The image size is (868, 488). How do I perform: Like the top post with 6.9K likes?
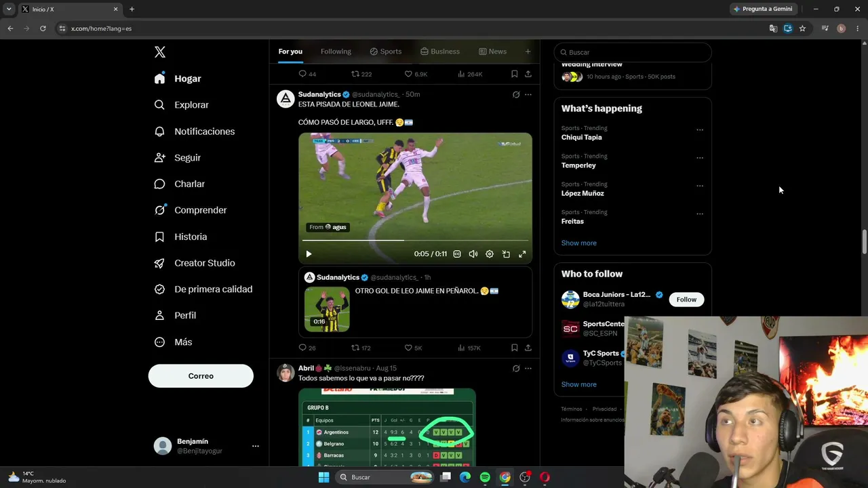pyautogui.click(x=416, y=74)
